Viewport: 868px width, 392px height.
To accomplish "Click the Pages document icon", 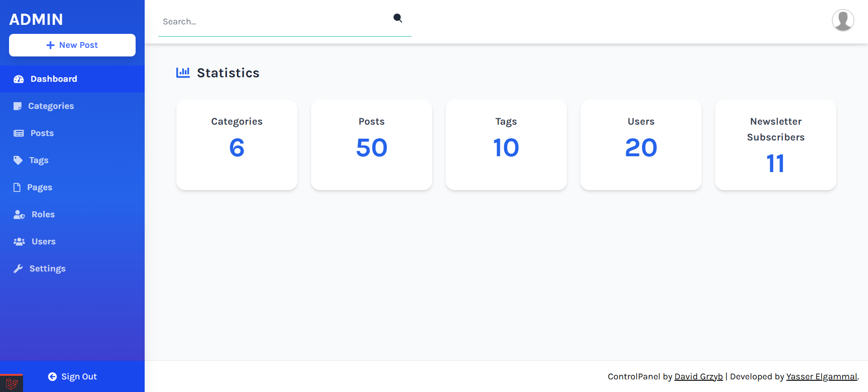I will pyautogui.click(x=17, y=187).
